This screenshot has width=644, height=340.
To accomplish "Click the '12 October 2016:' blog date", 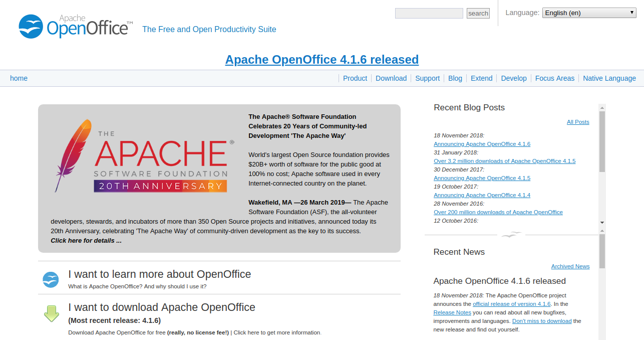I will [456, 221].
